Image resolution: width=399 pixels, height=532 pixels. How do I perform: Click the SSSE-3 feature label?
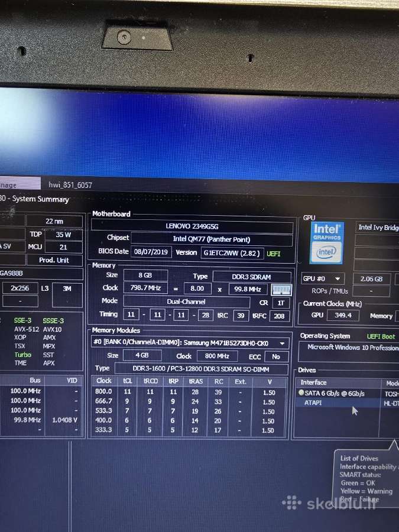pos(53,320)
